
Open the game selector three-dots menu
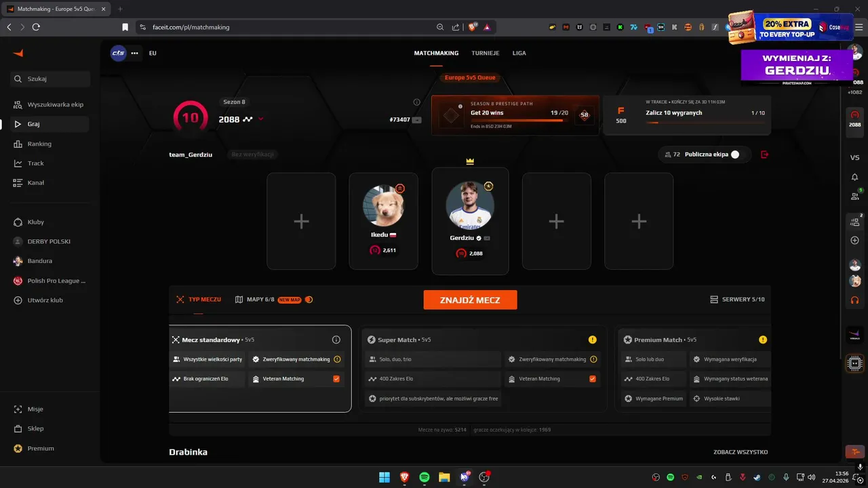(x=134, y=53)
